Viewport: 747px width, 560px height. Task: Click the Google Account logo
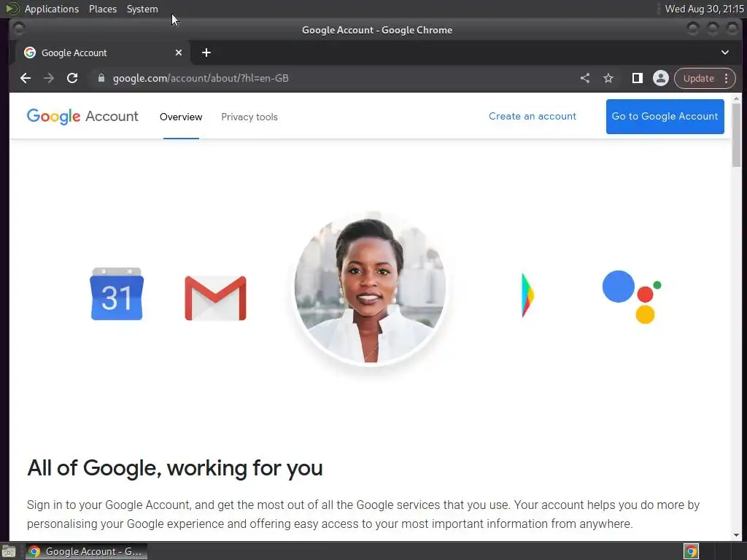[x=82, y=116]
